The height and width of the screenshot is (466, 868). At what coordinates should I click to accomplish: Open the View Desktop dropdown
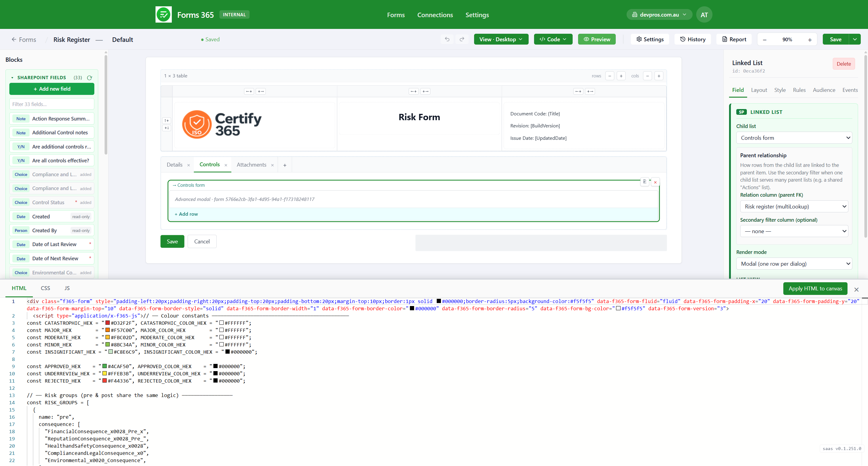point(501,39)
